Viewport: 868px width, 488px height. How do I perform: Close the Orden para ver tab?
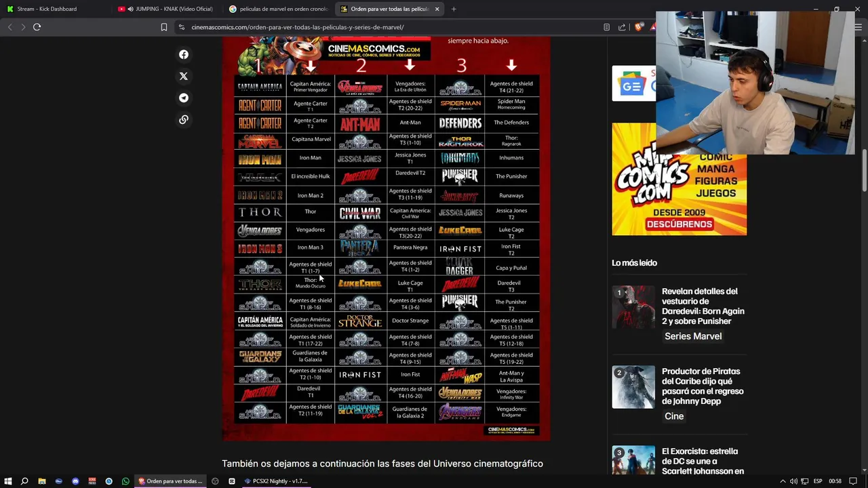tap(437, 9)
